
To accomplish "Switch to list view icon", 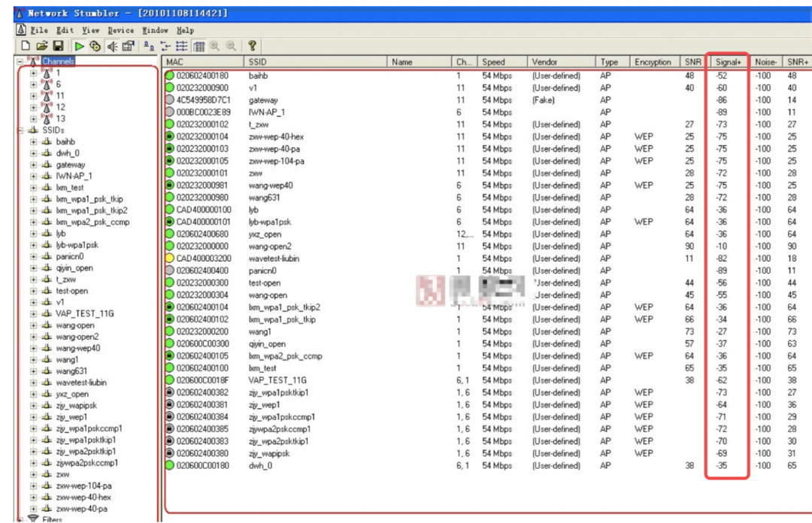I will click(x=182, y=46).
